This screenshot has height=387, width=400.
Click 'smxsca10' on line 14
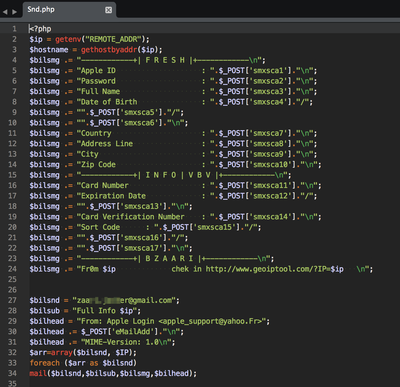click(x=271, y=165)
